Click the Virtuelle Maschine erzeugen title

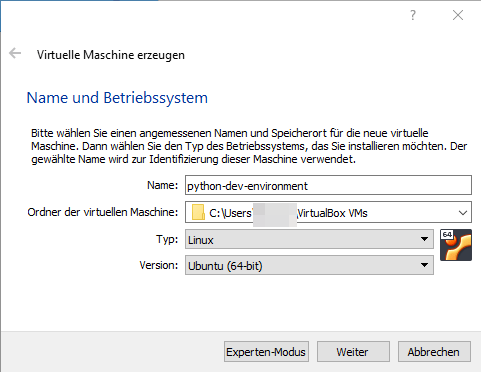pos(111,55)
